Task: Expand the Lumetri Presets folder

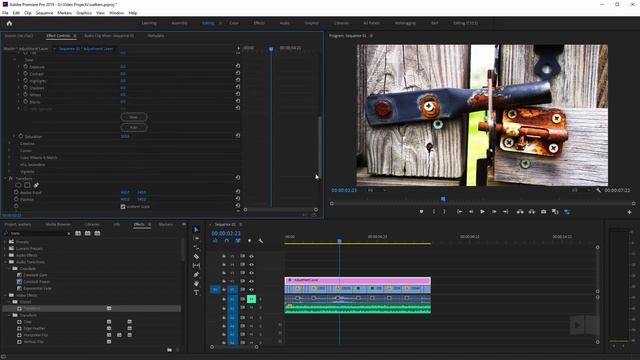Action: tap(5, 248)
